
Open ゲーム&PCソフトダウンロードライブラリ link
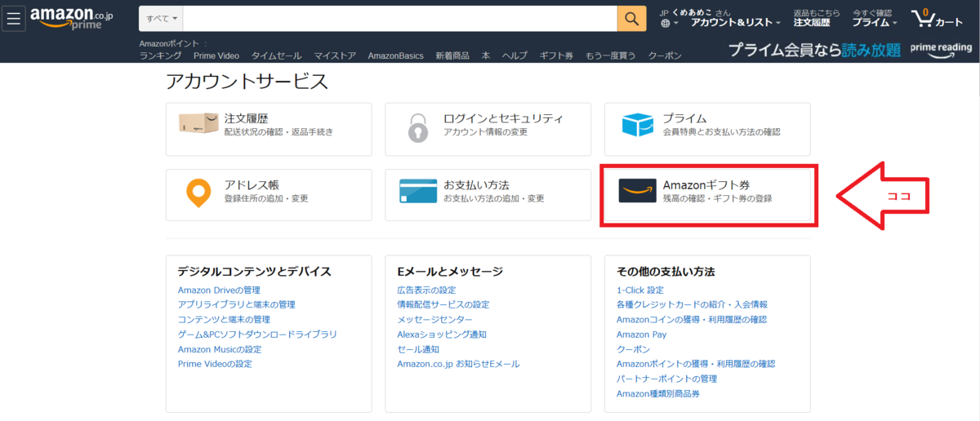(x=257, y=334)
